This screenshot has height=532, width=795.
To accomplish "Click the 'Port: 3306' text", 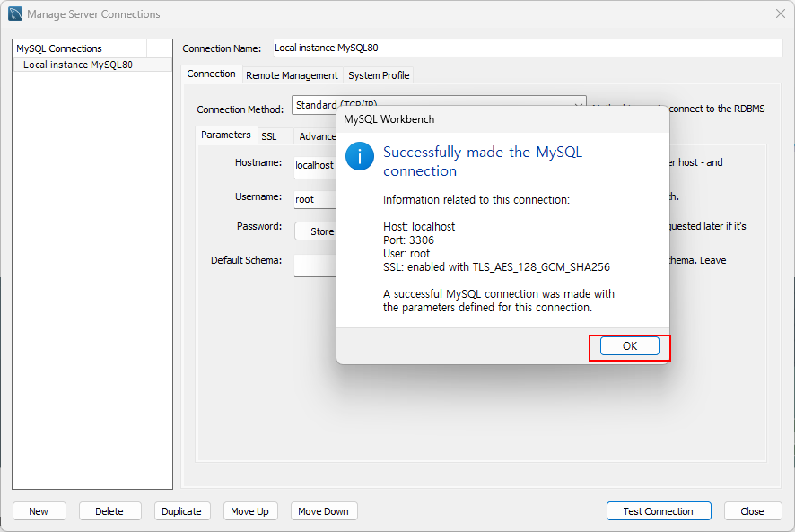I will pos(408,240).
